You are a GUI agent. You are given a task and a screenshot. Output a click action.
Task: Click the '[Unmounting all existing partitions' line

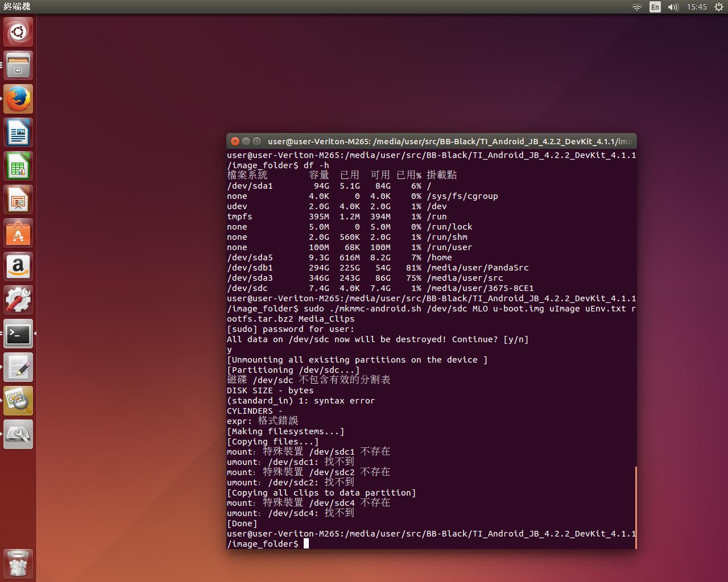(357, 360)
